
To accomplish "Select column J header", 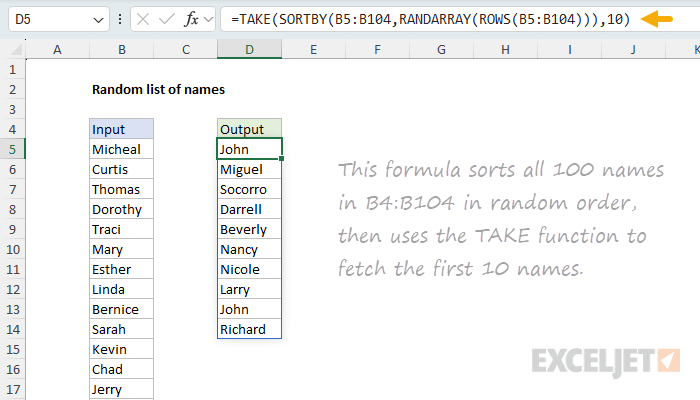I will [x=633, y=50].
